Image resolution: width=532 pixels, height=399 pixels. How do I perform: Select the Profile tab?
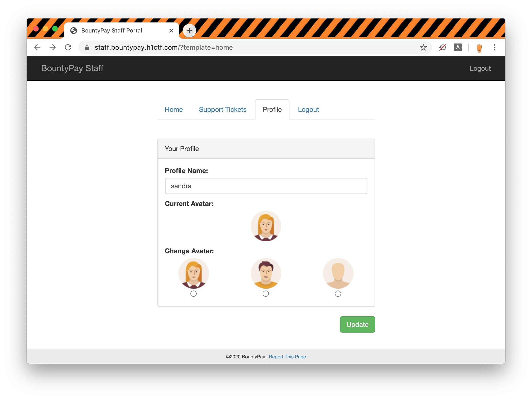pos(272,109)
